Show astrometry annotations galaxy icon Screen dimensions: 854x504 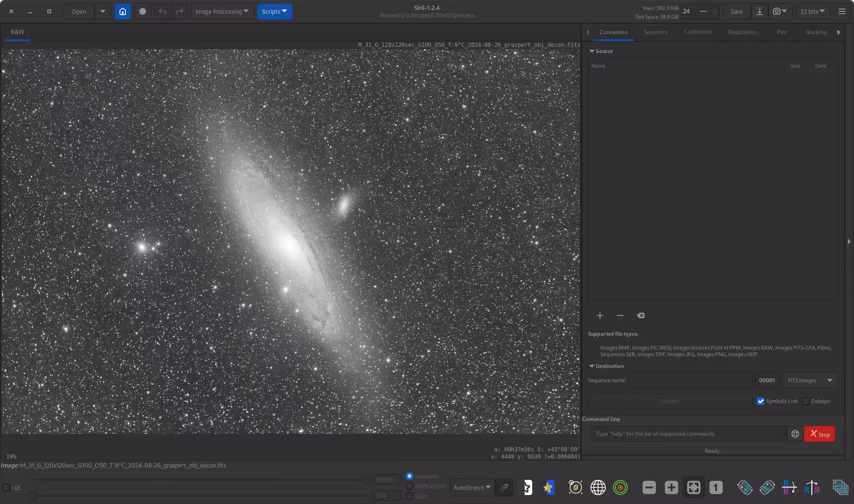click(x=575, y=487)
